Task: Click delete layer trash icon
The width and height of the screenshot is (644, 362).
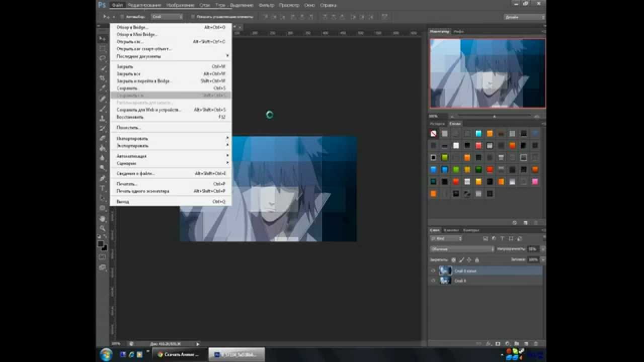Action: point(536,343)
